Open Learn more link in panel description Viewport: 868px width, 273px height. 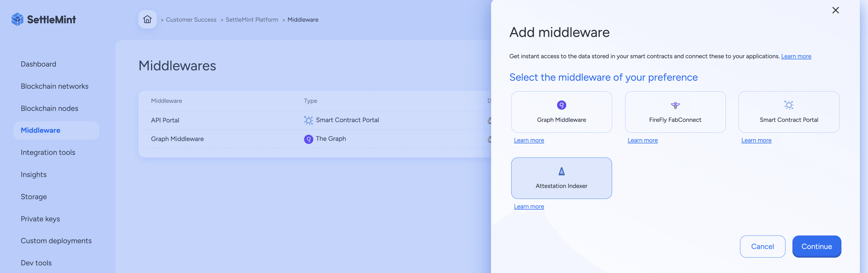[796, 56]
